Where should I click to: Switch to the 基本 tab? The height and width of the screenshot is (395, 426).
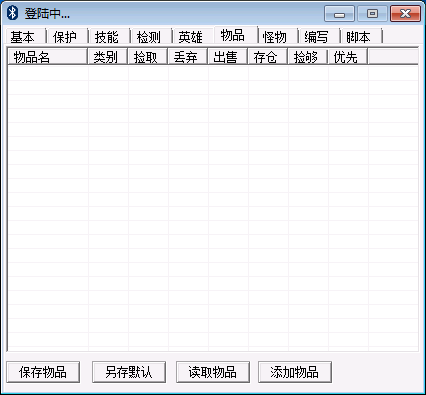pos(26,37)
